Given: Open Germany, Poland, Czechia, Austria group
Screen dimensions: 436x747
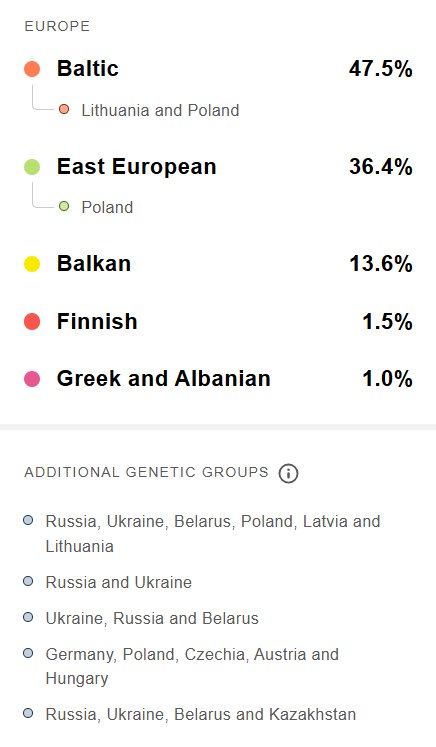Looking at the screenshot, I should pyautogui.click(x=192, y=666).
